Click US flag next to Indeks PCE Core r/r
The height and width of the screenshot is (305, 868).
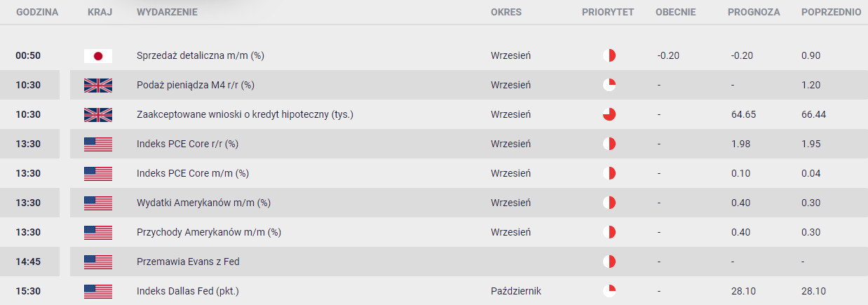coord(98,144)
